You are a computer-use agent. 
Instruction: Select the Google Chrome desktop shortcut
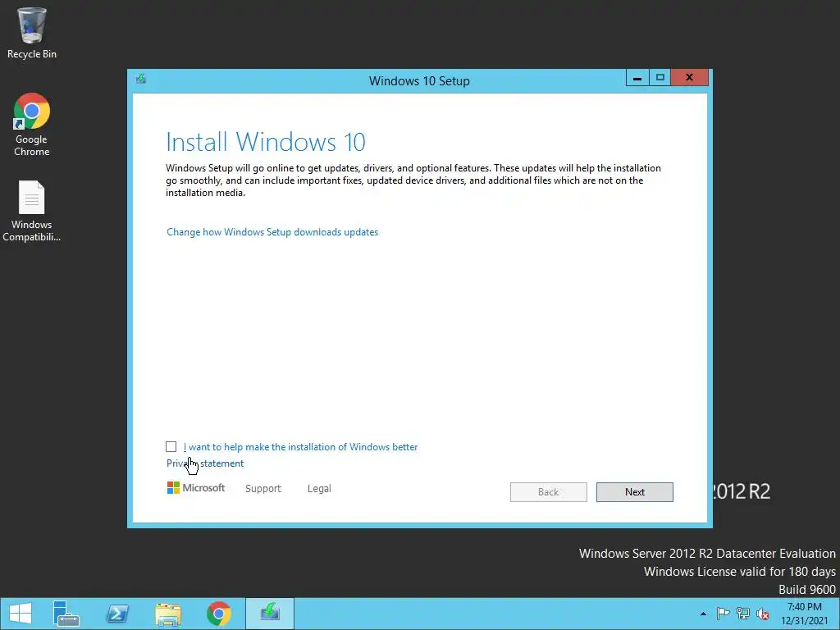(x=32, y=125)
